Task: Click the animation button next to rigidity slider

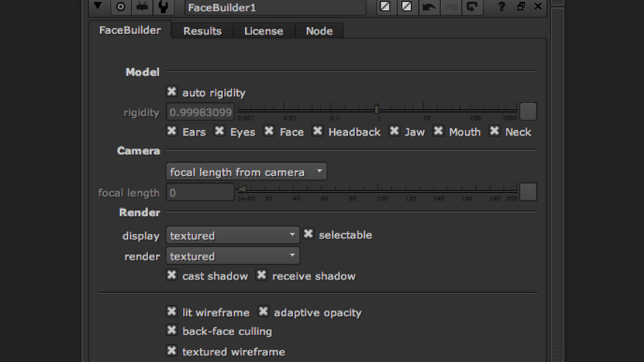Action: pos(528,112)
